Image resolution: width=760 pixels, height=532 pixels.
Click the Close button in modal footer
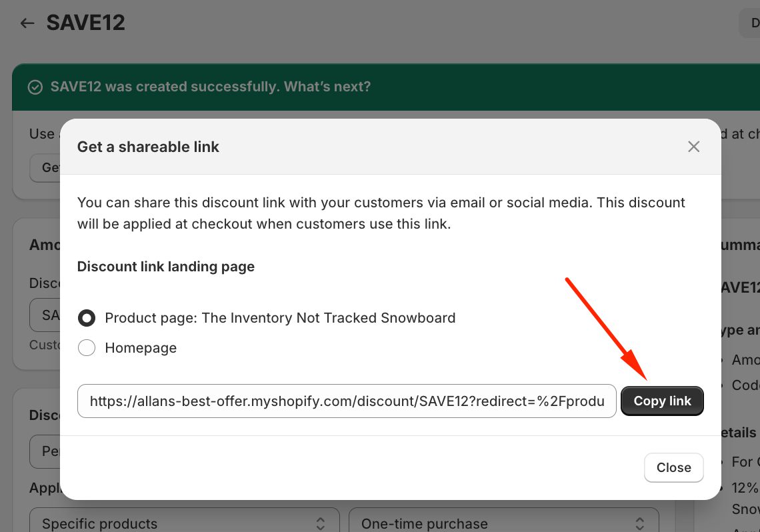click(x=673, y=467)
